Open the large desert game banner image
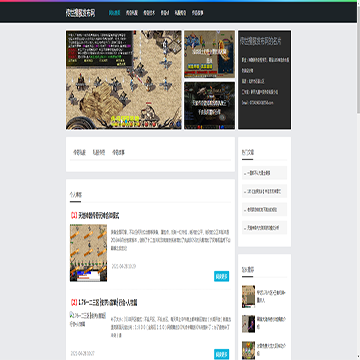The width and height of the screenshot is (360, 360). tap(124, 80)
